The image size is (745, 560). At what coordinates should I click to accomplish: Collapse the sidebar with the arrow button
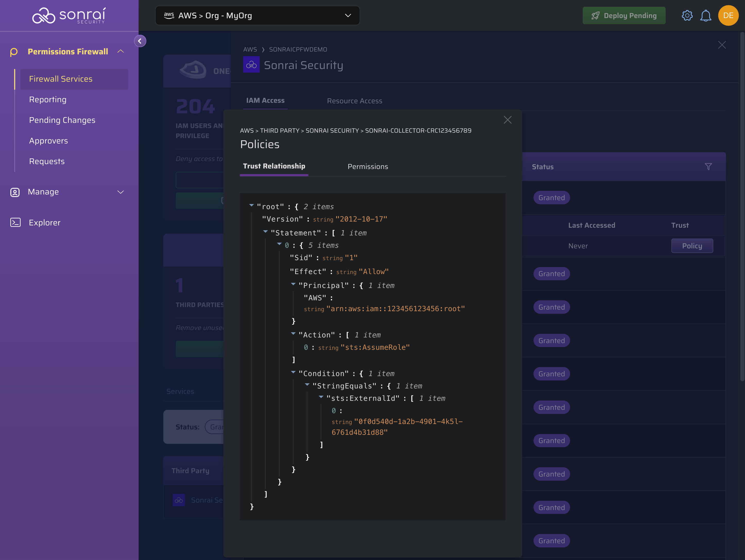click(x=140, y=41)
